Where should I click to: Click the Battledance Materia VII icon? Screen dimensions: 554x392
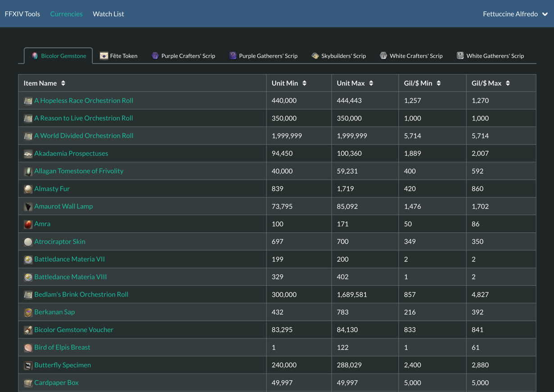point(28,259)
